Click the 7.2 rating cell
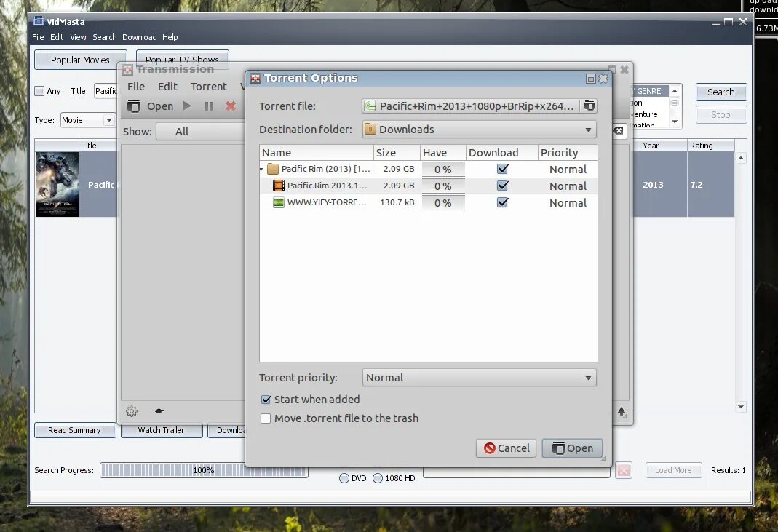This screenshot has height=532, width=778. (x=710, y=185)
